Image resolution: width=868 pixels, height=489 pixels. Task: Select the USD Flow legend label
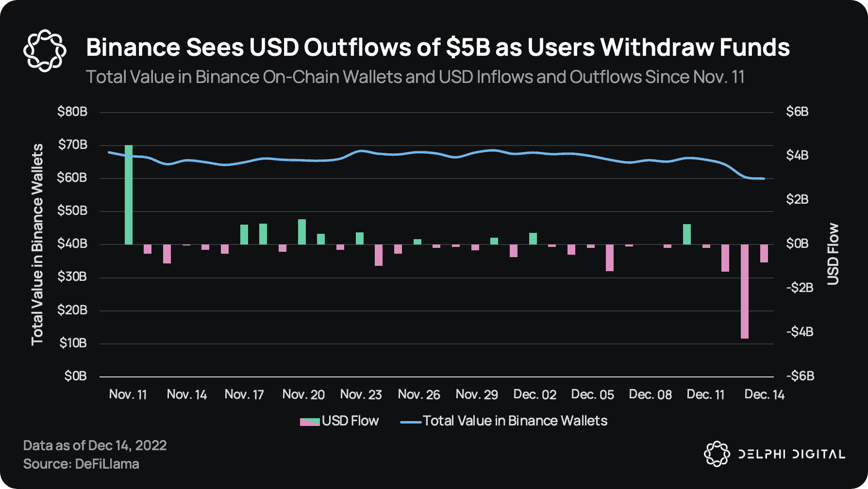[350, 421]
